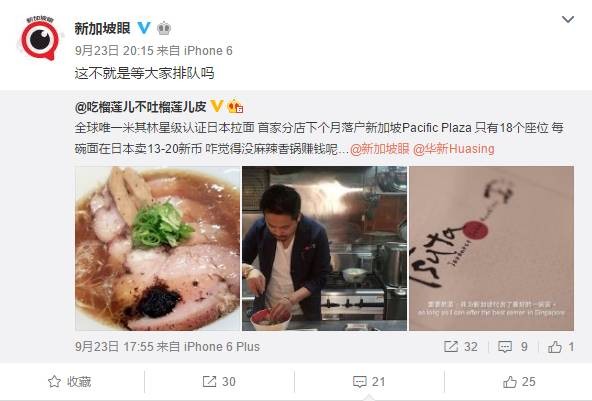Image resolution: width=592 pixels, height=401 pixels.
Task: Open 新加坡眼 account name link
Action: click(x=102, y=28)
